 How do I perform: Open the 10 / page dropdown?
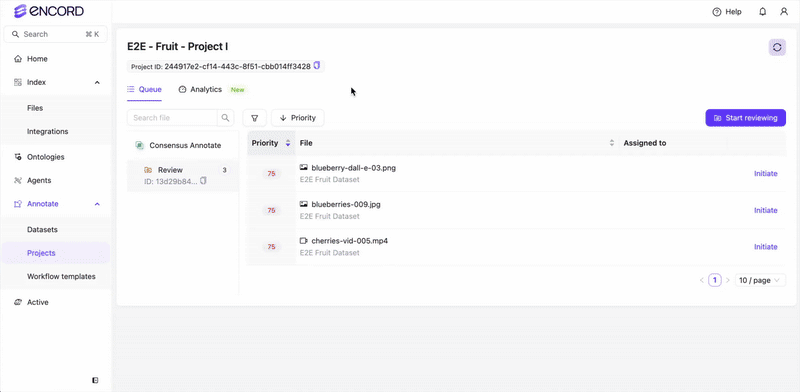pyautogui.click(x=760, y=280)
